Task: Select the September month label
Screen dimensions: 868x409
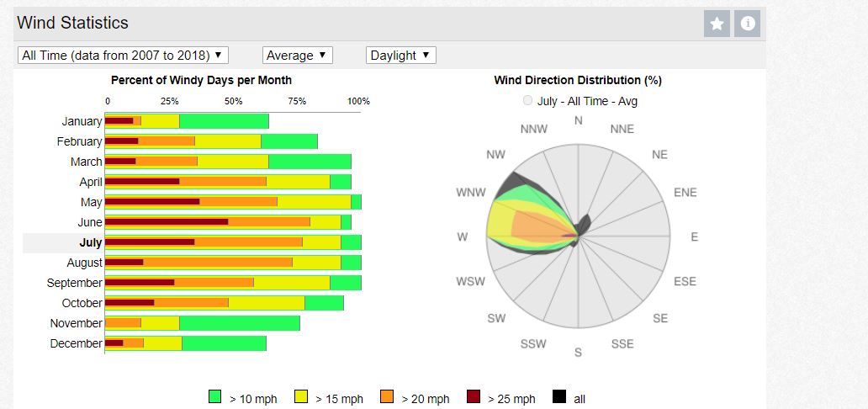Action: coord(75,284)
